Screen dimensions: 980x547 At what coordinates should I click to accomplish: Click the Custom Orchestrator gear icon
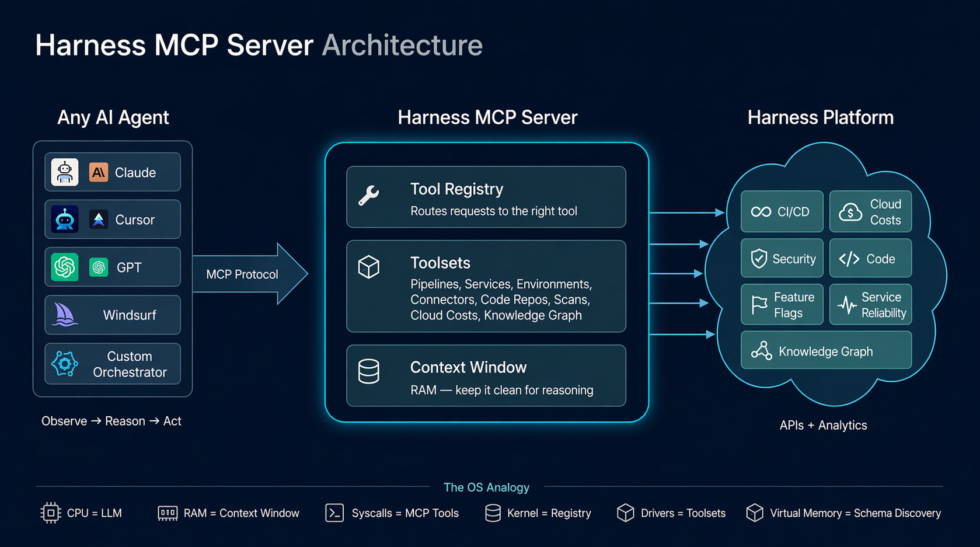click(x=65, y=364)
